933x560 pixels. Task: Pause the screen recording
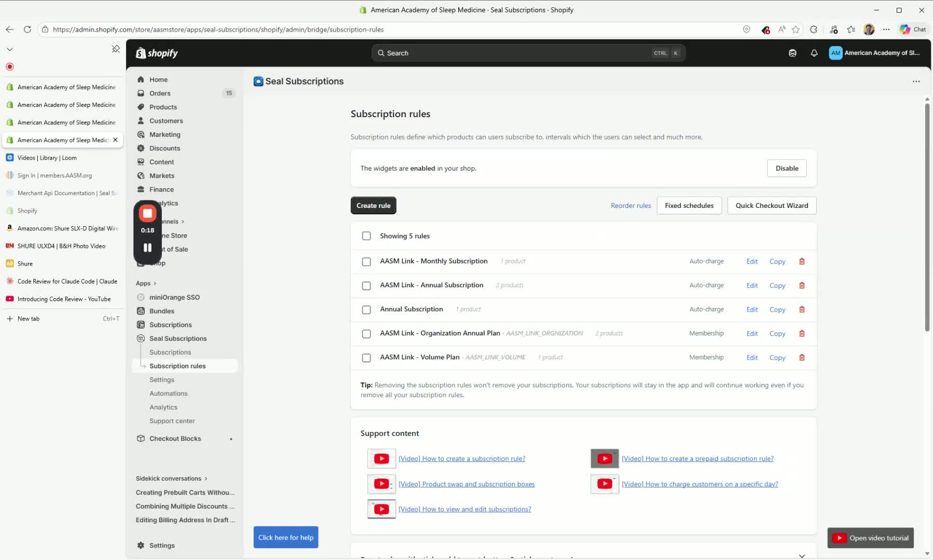(x=147, y=248)
